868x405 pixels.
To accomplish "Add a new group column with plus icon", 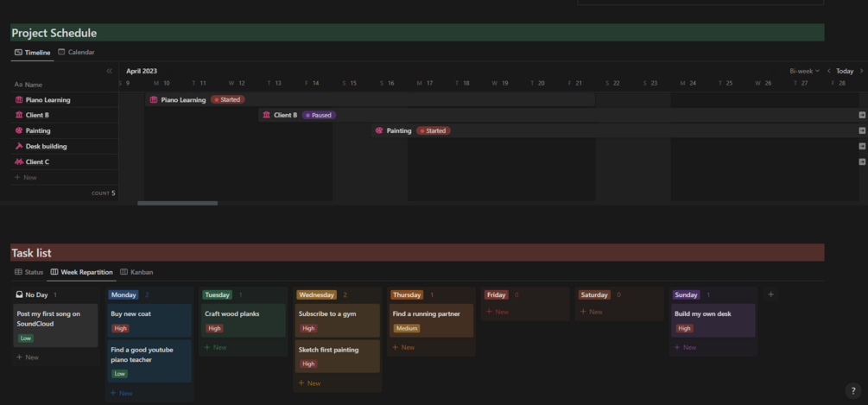I will click(x=770, y=294).
